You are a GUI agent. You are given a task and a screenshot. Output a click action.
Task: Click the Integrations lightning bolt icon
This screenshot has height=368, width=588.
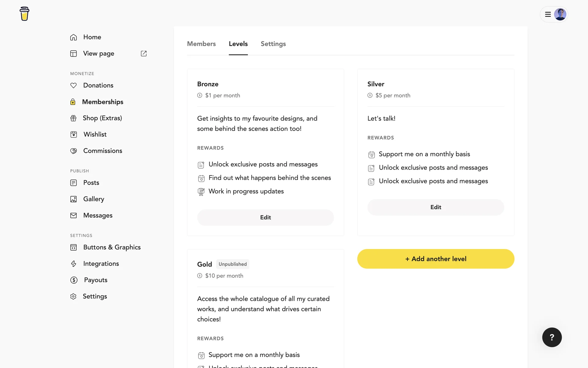[73, 264]
